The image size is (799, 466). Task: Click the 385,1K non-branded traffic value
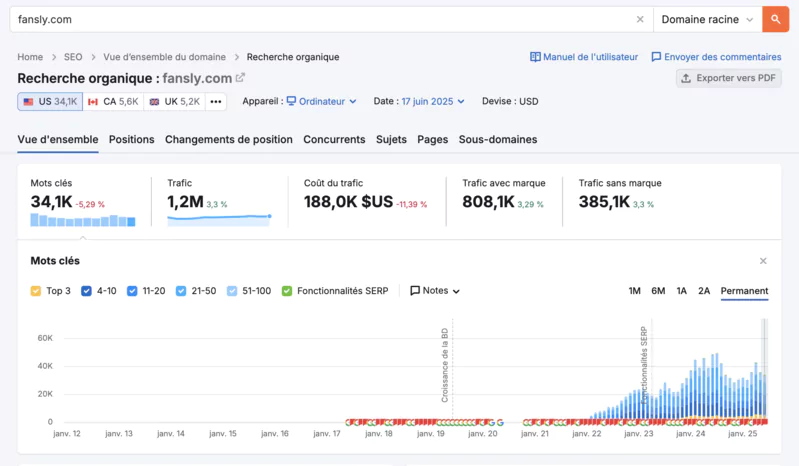pyautogui.click(x=604, y=202)
